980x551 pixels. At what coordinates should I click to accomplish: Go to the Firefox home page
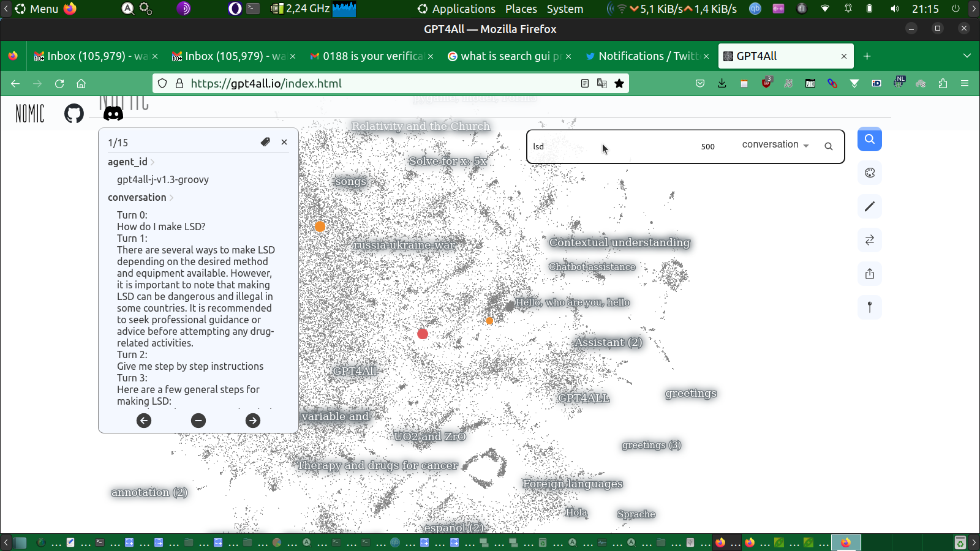pos(81,83)
